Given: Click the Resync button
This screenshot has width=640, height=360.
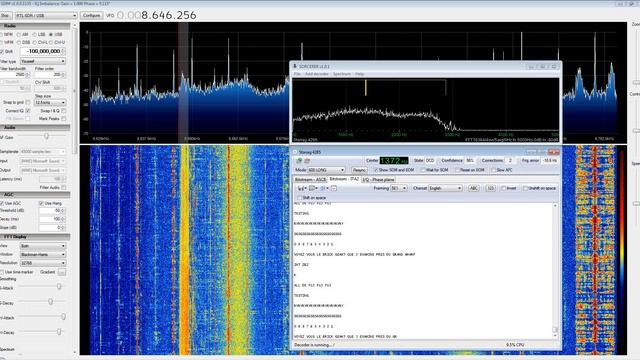Looking at the screenshot, I should pyautogui.click(x=359, y=170).
